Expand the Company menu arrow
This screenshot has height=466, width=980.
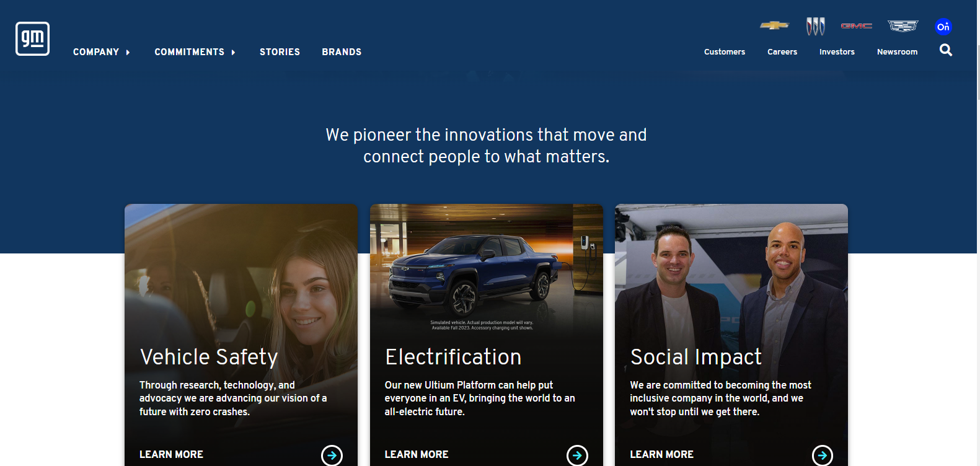coord(128,53)
